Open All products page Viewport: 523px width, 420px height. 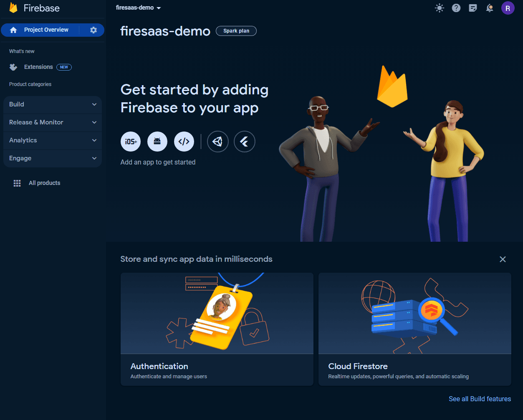[44, 183]
